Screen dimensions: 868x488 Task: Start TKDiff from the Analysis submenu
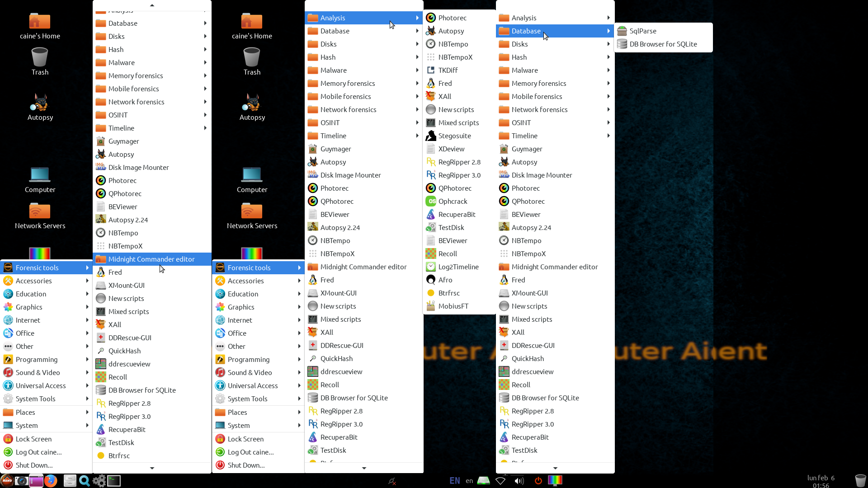coord(448,70)
